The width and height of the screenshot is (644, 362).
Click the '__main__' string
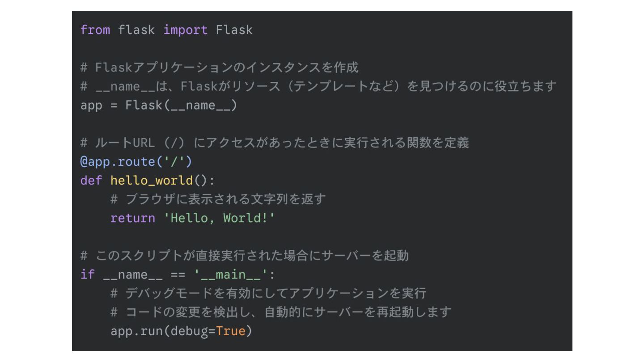(230, 274)
